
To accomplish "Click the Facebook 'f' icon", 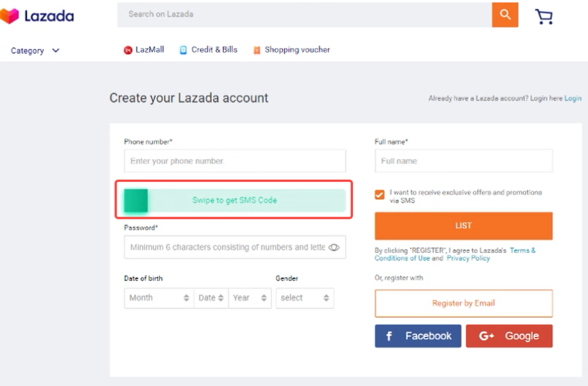I will tap(389, 336).
